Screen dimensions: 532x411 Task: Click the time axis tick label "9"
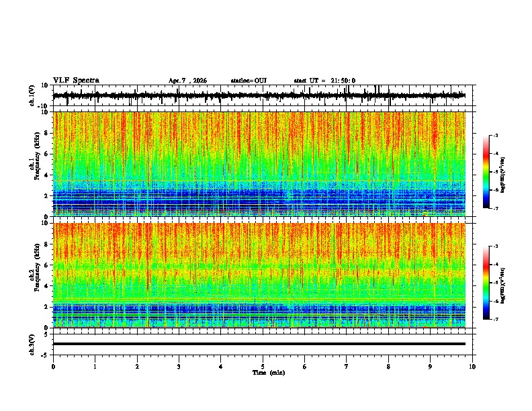click(x=430, y=367)
